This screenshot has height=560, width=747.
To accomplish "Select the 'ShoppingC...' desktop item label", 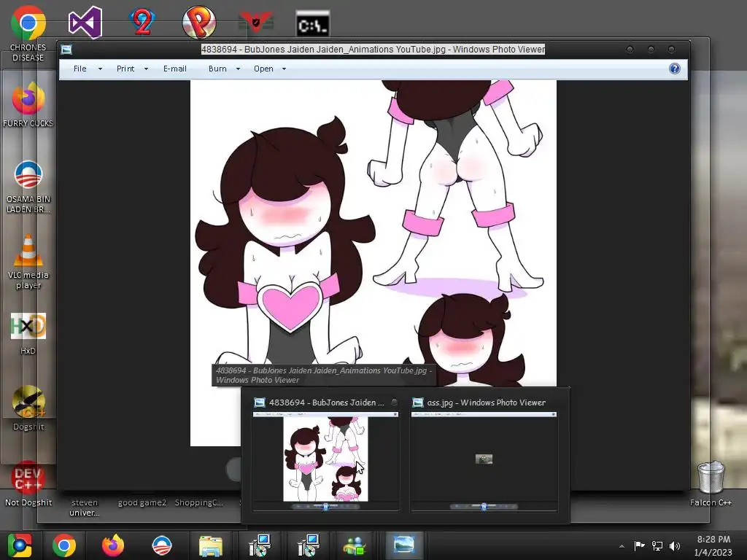I will coord(198,502).
